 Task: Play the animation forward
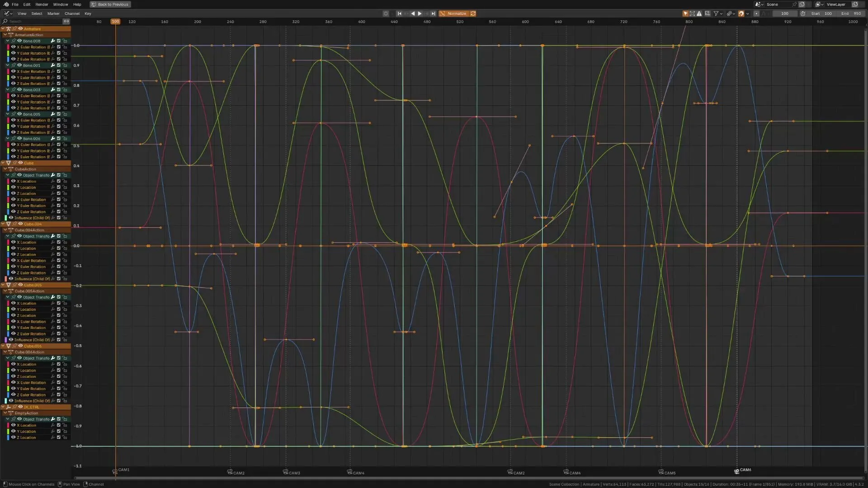420,14
